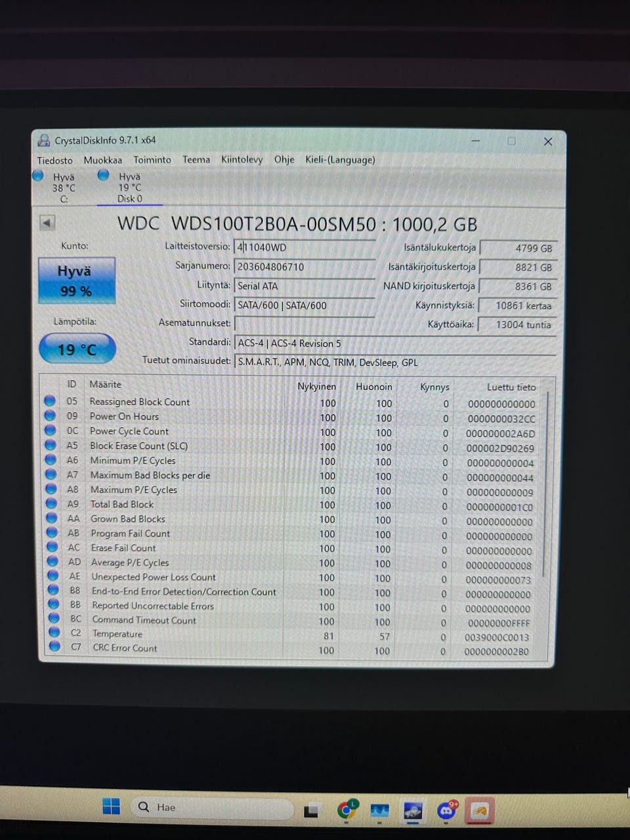Open the Muokkaa menu
Screen dimensions: 630x840
coord(102,160)
